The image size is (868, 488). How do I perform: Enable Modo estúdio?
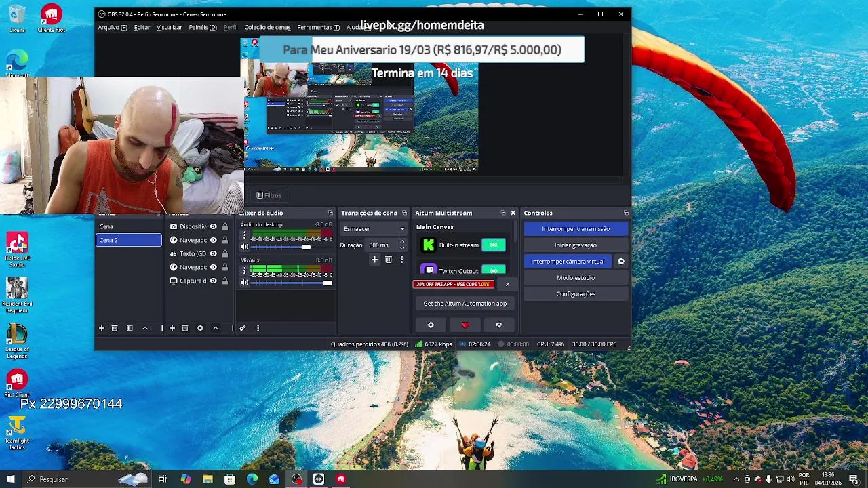tap(576, 278)
